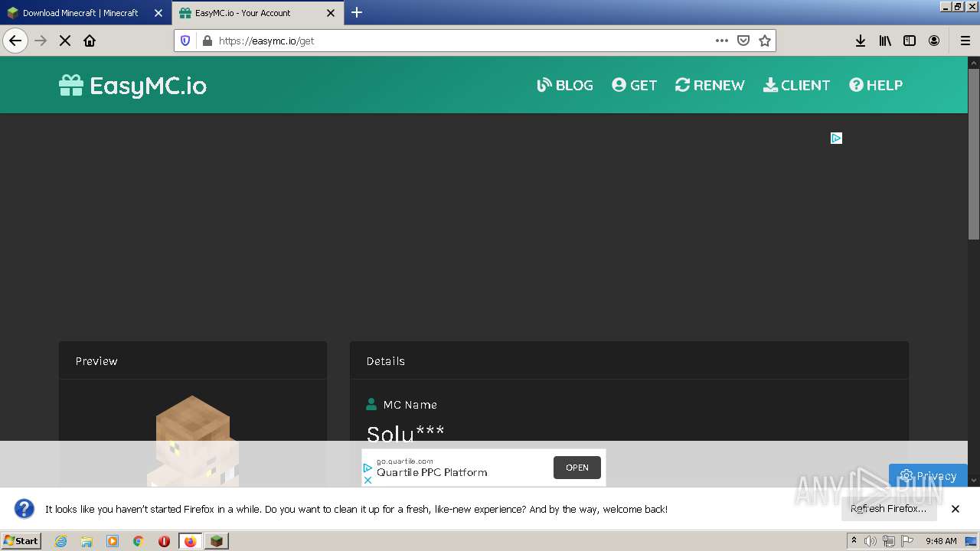Launch Opera from taskbar
The width and height of the screenshot is (980, 551).
(x=164, y=541)
